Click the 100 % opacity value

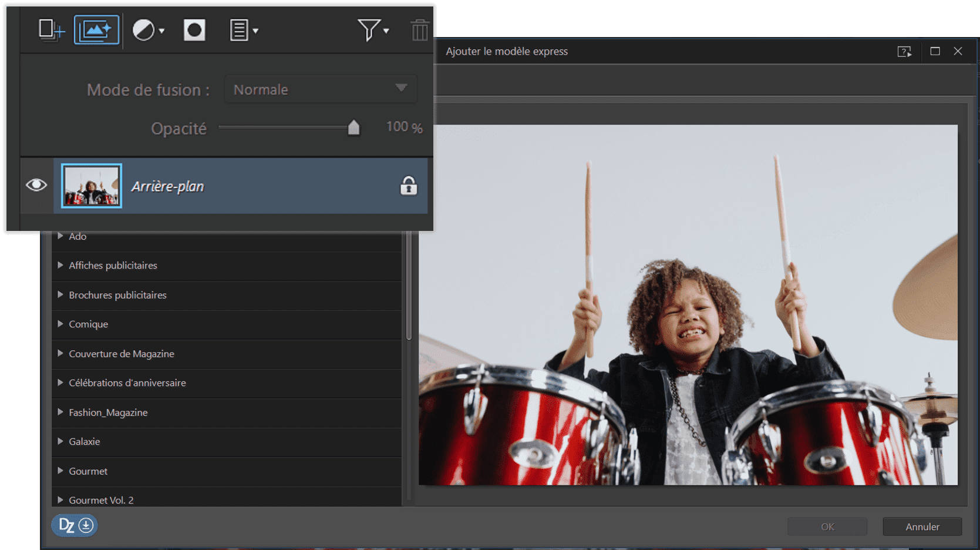pyautogui.click(x=404, y=127)
